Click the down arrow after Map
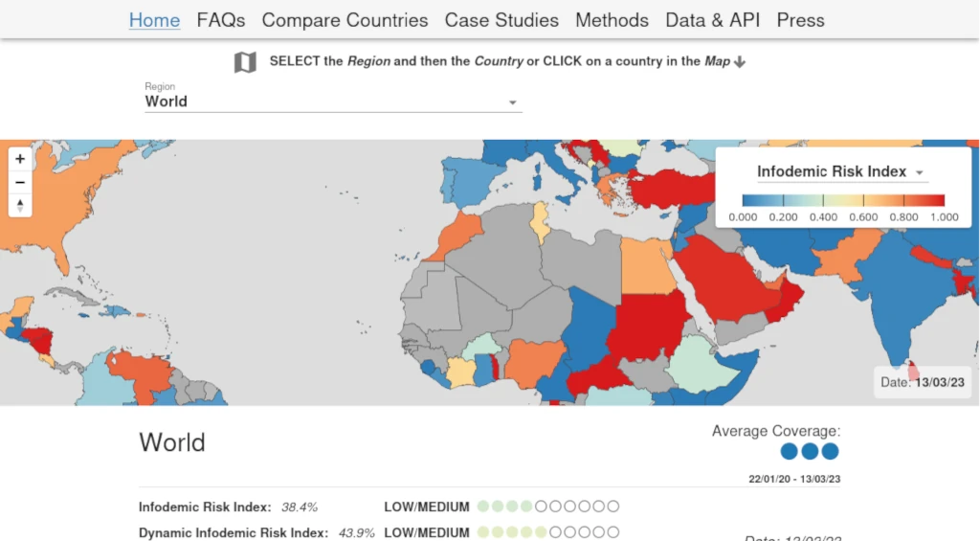 (740, 62)
